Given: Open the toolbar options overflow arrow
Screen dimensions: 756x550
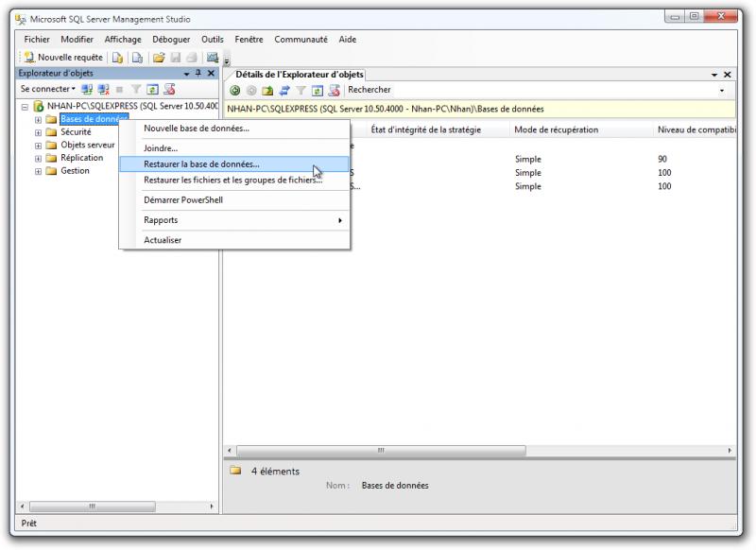Looking at the screenshot, I should (x=227, y=60).
